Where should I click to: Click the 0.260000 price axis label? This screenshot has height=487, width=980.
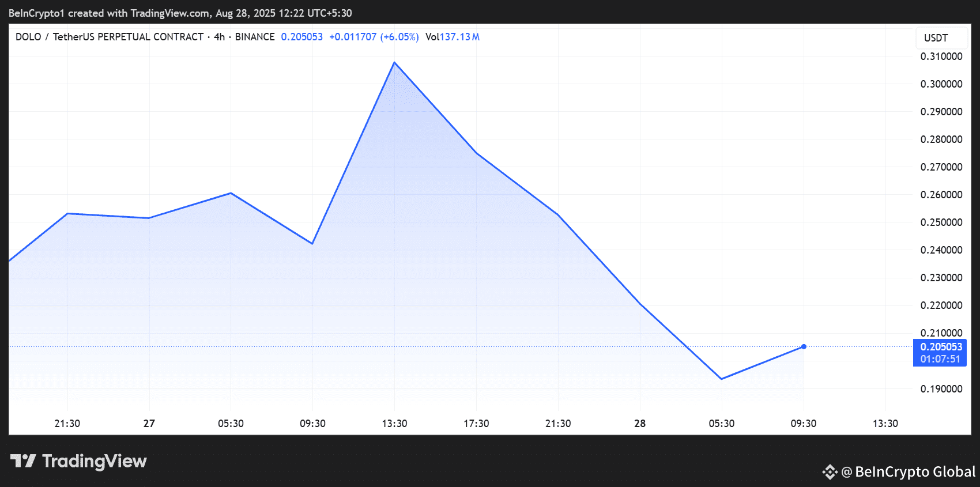coord(941,195)
